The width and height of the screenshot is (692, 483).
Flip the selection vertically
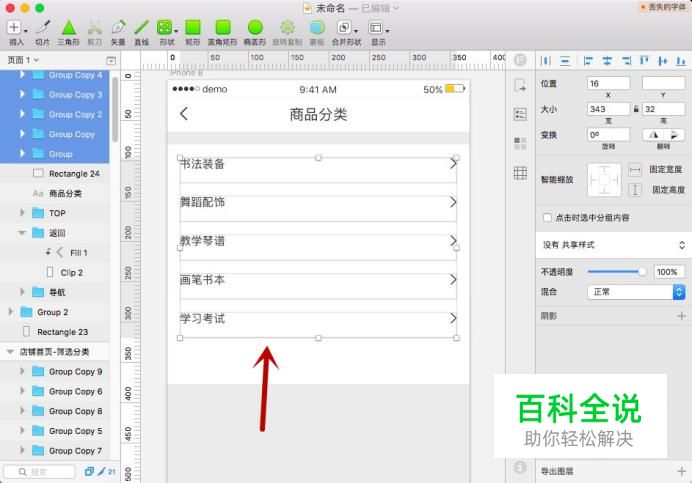coord(674,135)
